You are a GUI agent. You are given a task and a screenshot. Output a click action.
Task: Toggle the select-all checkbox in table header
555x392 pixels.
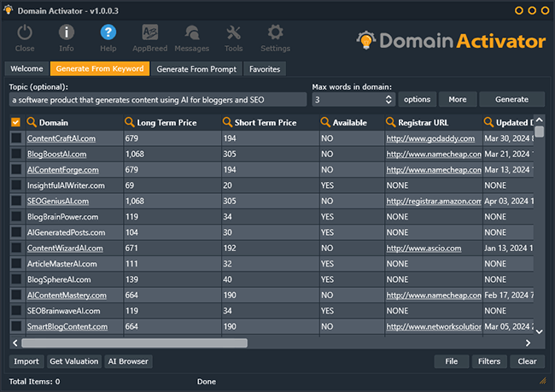[15, 122]
